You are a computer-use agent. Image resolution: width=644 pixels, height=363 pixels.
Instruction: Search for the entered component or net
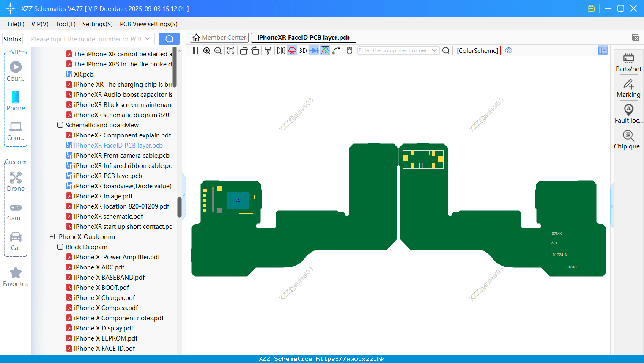(446, 50)
